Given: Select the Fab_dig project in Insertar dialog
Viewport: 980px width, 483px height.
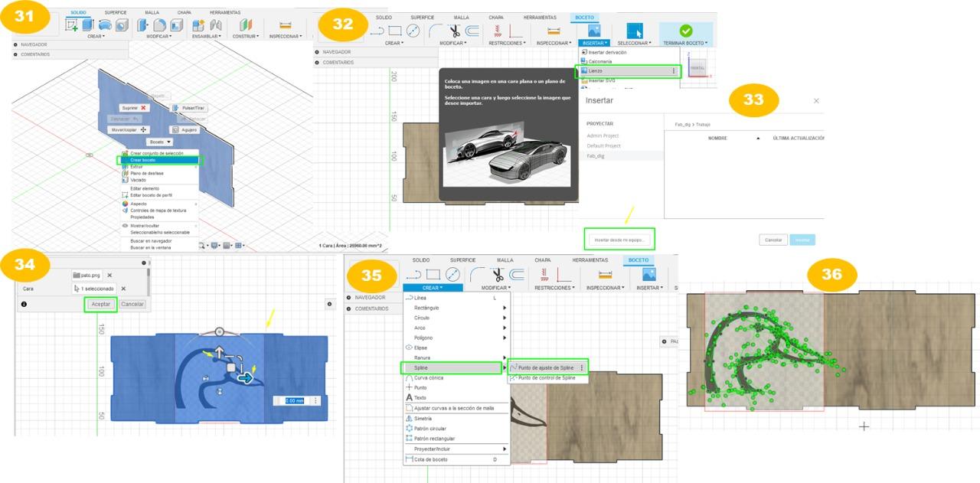Looking at the screenshot, I should pos(597,155).
